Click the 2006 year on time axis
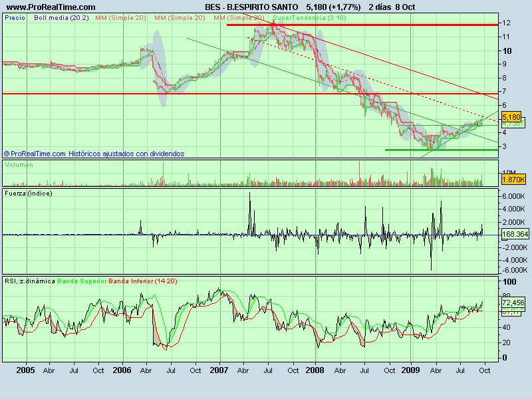The image size is (532, 399). [122, 370]
